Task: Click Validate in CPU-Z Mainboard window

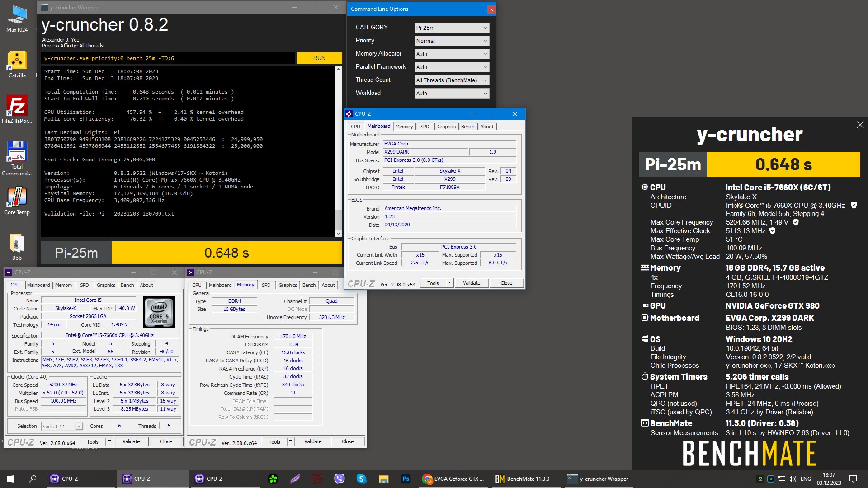Action: (472, 283)
